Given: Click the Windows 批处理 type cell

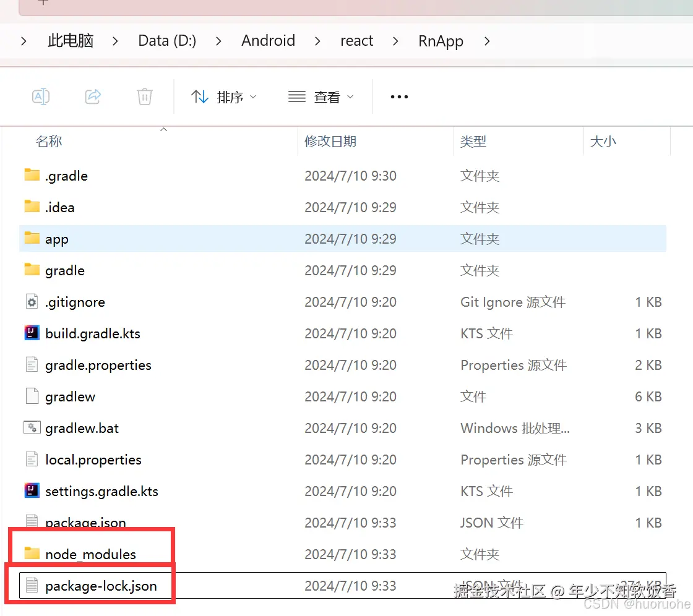Looking at the screenshot, I should click(x=515, y=428).
